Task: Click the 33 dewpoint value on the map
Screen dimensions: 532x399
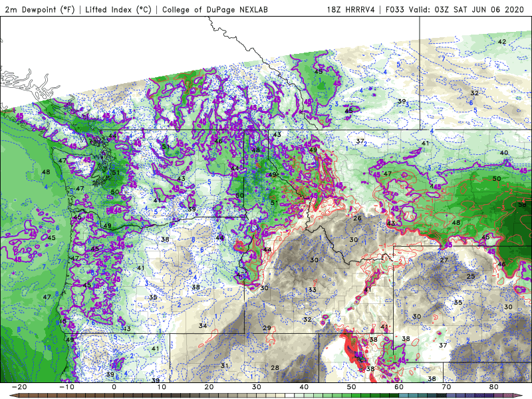Action: tap(313, 290)
